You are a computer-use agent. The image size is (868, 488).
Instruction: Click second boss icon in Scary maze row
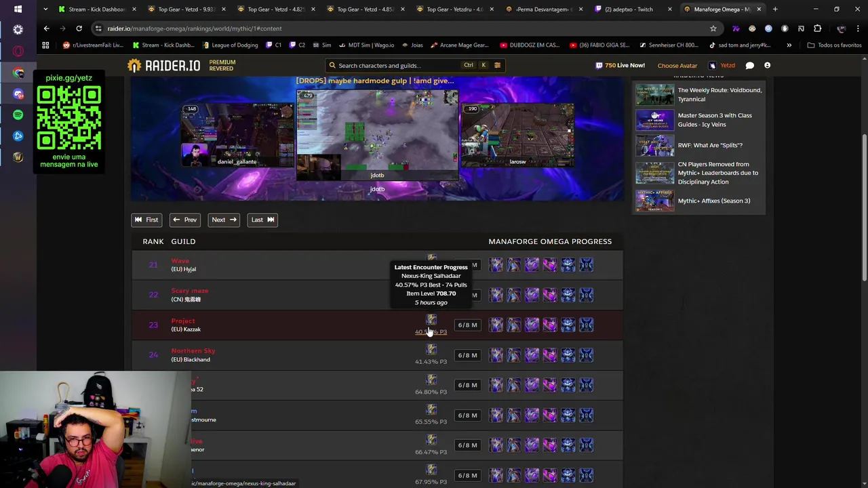click(x=514, y=295)
